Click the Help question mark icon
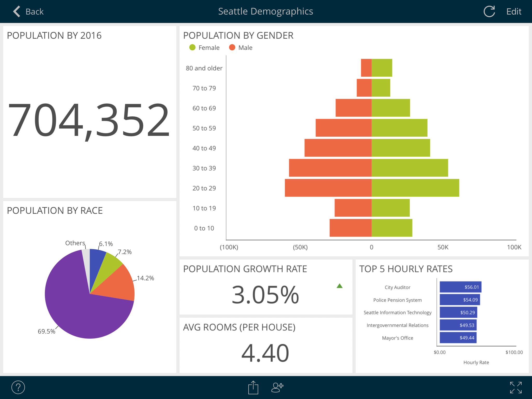Viewport: 532px width, 399px height. click(x=18, y=387)
